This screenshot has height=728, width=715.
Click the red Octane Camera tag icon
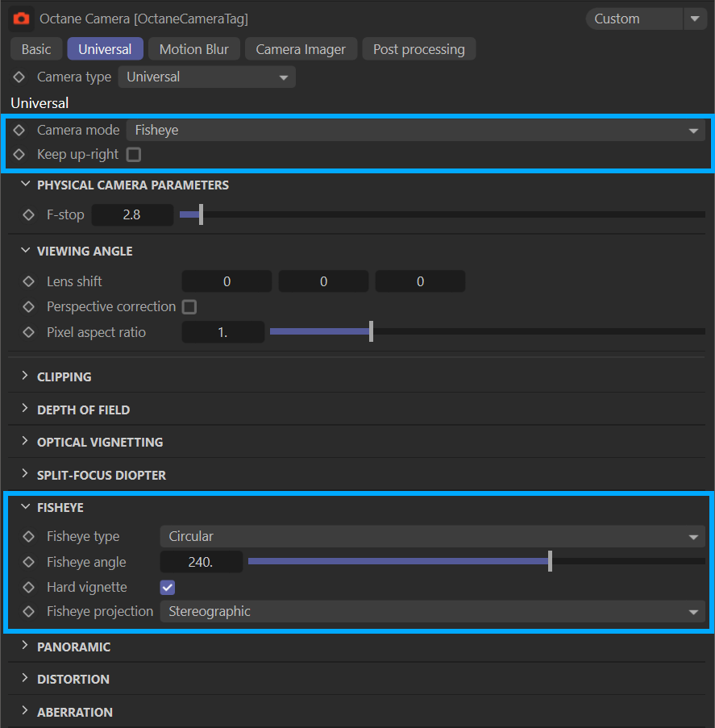click(21, 19)
